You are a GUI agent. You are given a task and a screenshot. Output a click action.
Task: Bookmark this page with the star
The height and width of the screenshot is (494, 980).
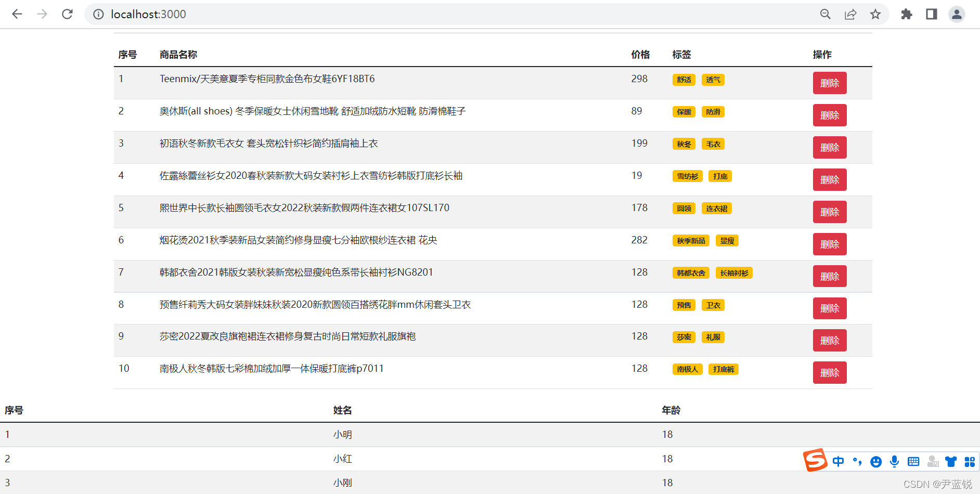pyautogui.click(x=875, y=14)
